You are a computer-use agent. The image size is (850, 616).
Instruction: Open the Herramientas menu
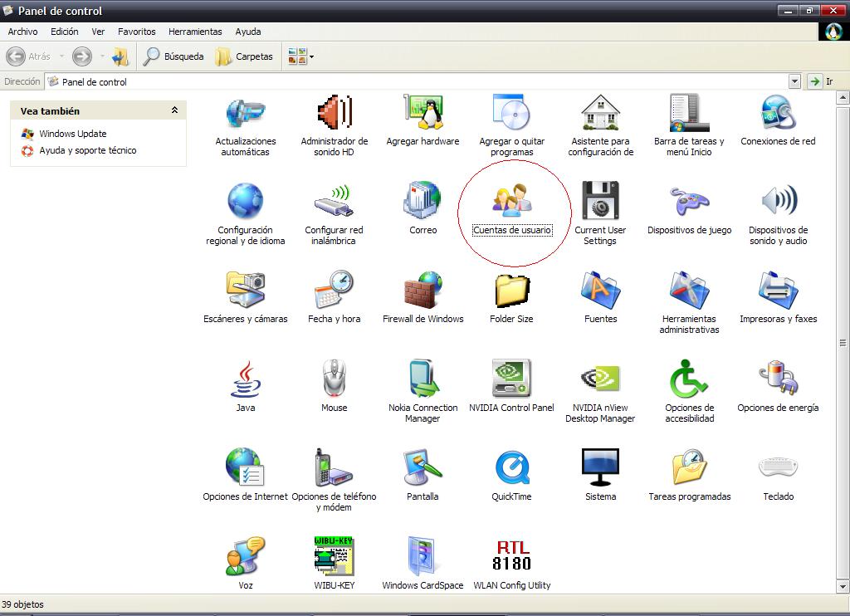(195, 32)
